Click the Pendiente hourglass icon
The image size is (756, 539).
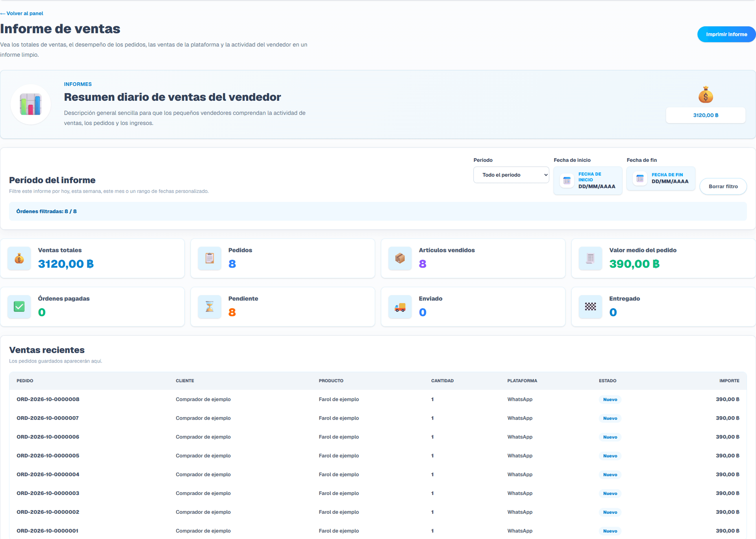click(209, 307)
